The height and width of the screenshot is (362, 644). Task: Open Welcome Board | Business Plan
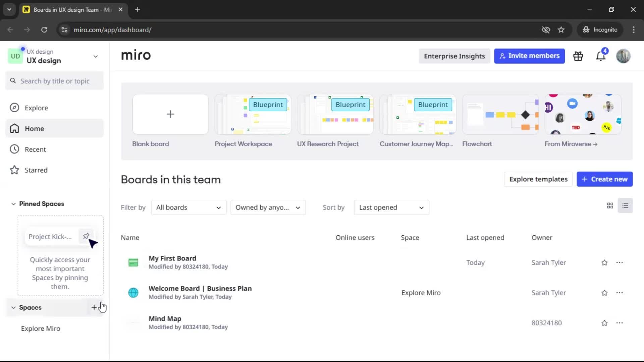[x=200, y=289]
